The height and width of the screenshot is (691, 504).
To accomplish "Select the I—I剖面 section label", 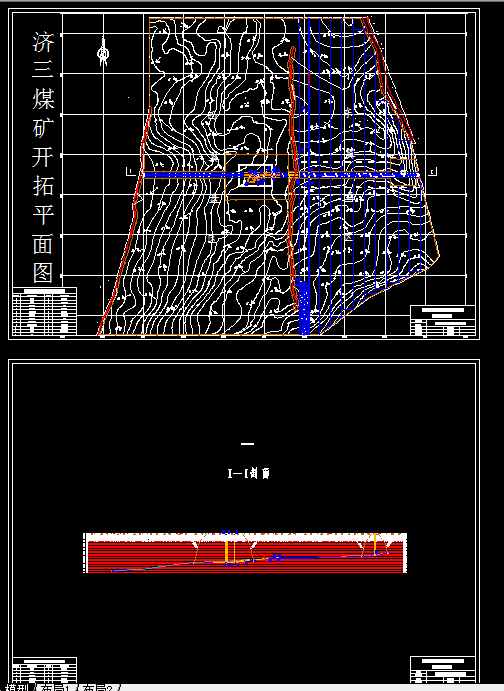I will 248,473.
